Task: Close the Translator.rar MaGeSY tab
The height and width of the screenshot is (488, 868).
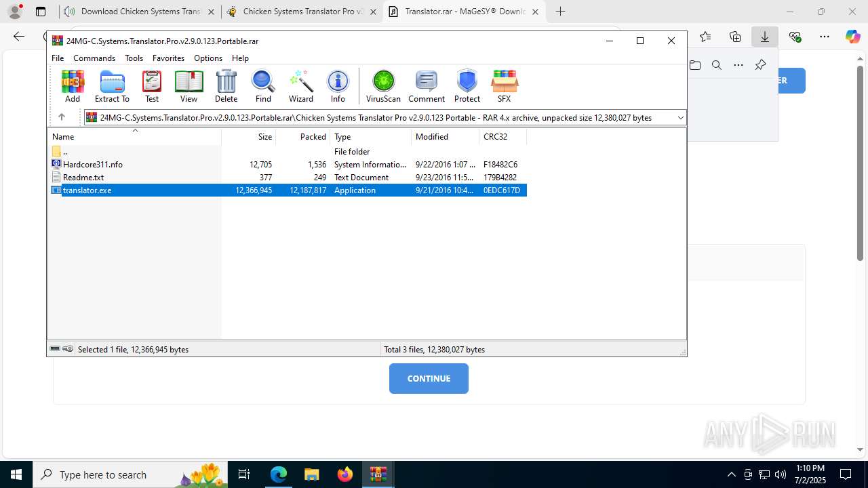Action: coord(536,12)
